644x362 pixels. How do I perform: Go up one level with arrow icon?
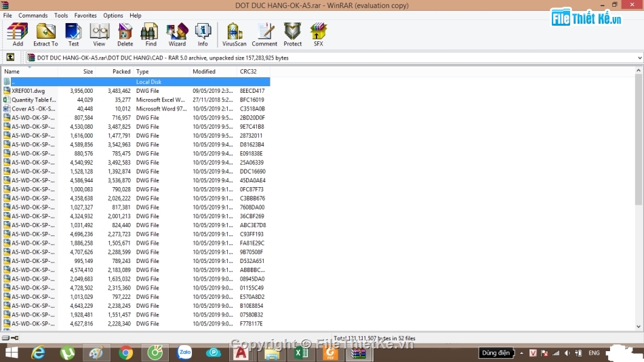click(10, 58)
